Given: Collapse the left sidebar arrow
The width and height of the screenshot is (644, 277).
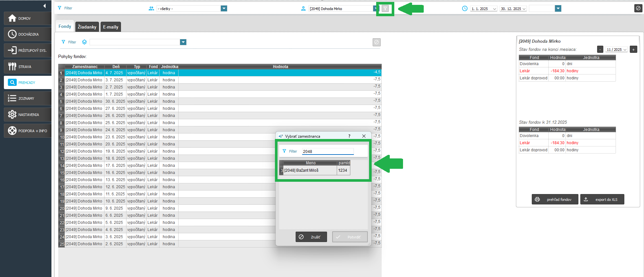Looking at the screenshot, I should pyautogui.click(x=44, y=6).
